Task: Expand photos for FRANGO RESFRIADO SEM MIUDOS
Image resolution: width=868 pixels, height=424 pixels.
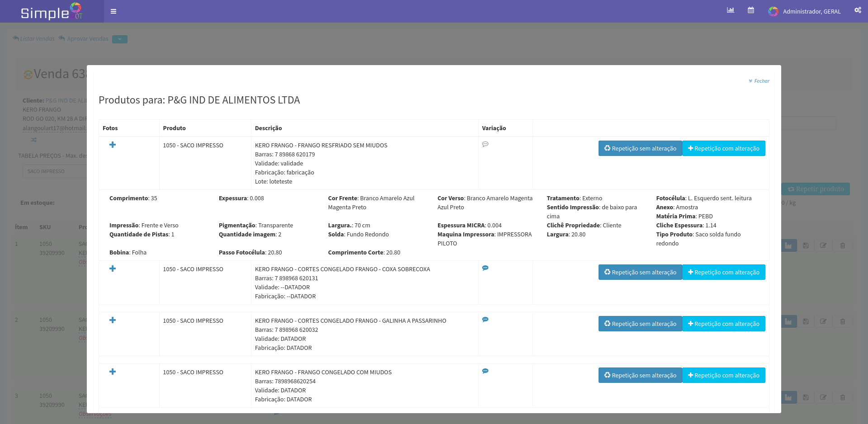Action: pos(113,145)
